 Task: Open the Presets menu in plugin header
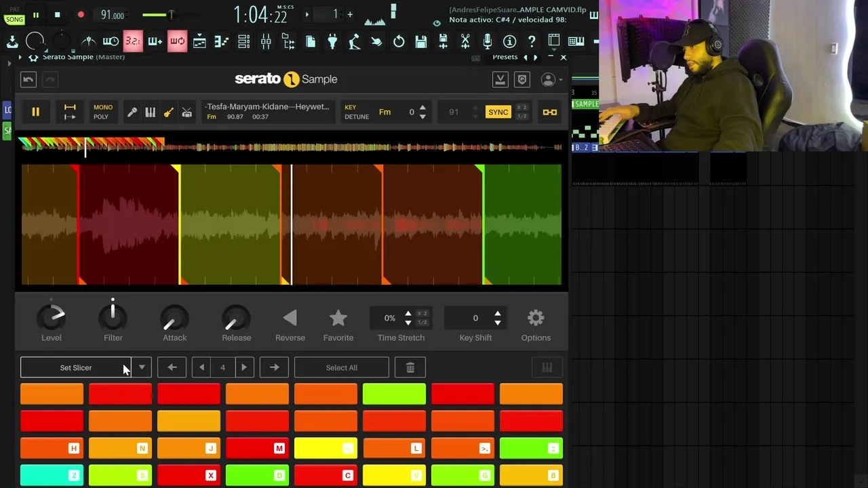505,57
